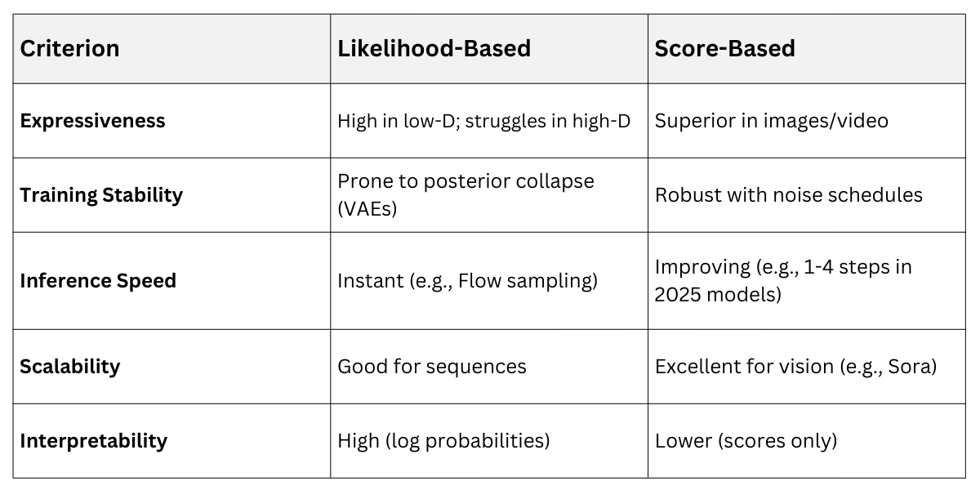Select the 'Superior in images/video' cell

pos(771,122)
